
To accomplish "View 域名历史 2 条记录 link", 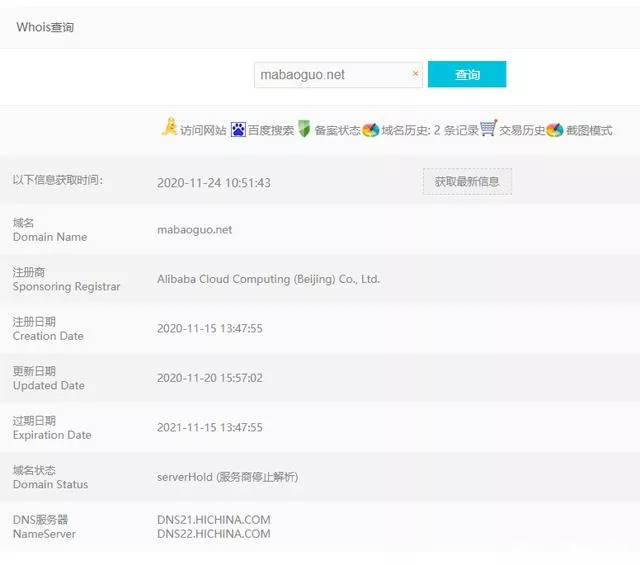I will coord(428,130).
